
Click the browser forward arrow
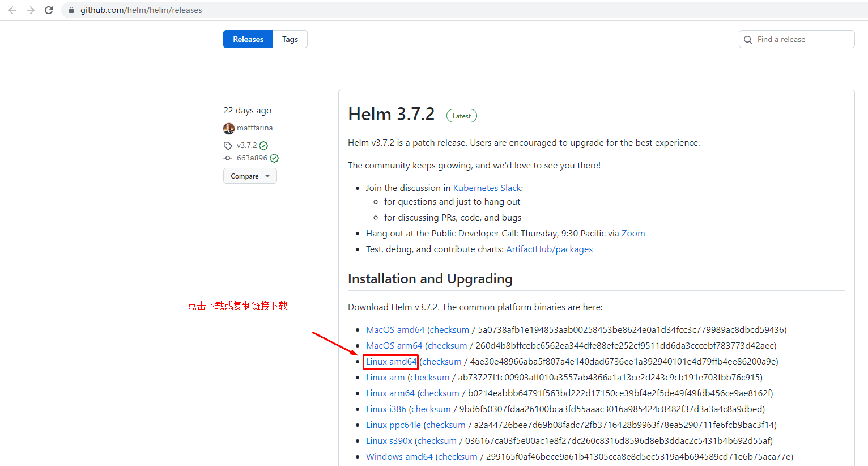pos(31,10)
